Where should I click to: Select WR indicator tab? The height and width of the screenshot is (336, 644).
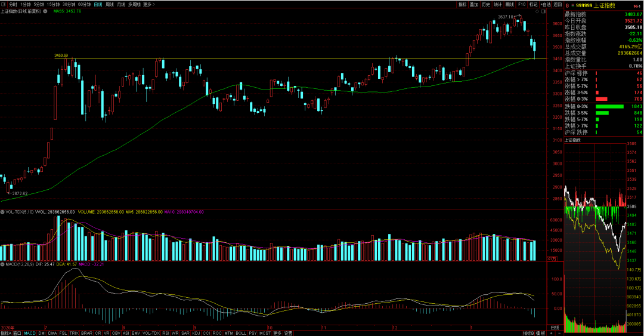tap(175, 333)
